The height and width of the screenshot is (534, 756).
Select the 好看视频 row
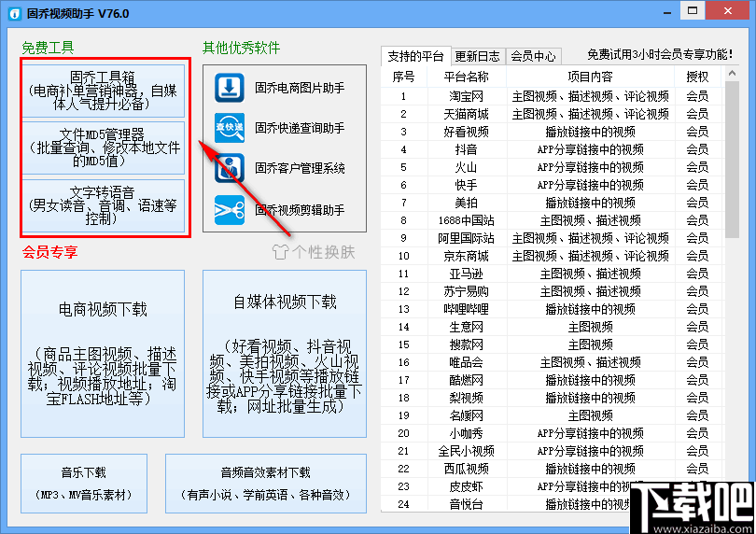[x=553, y=132]
